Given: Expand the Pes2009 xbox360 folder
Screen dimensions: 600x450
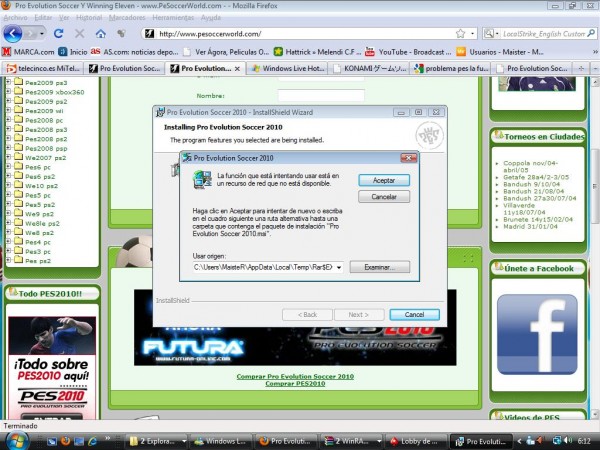Looking at the screenshot, I should pyautogui.click(x=8, y=91).
